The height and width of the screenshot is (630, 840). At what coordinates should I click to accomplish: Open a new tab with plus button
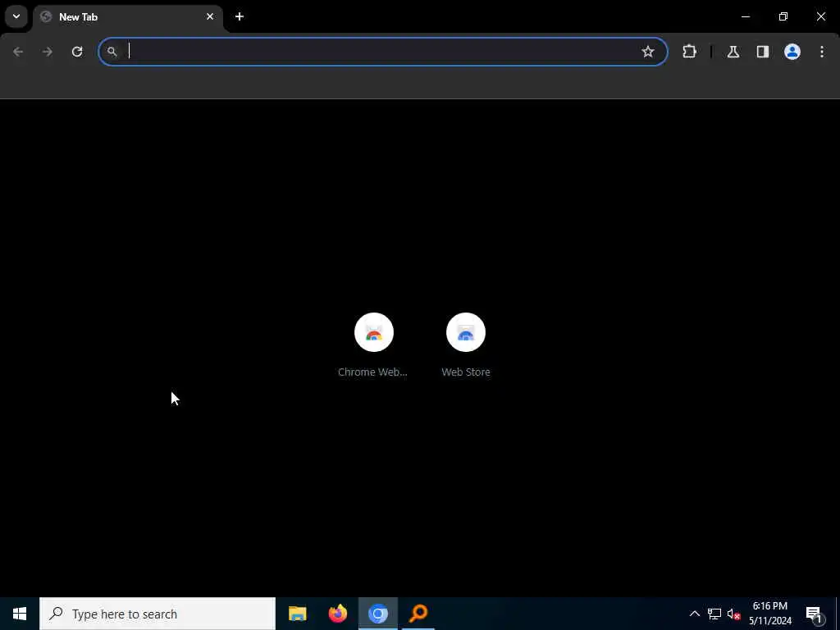240,16
